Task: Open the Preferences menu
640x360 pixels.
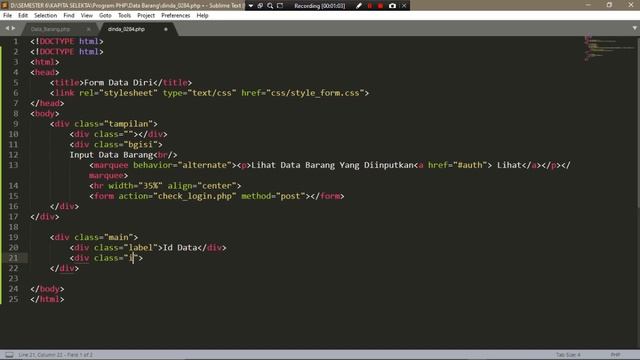Action: pyautogui.click(x=176, y=16)
